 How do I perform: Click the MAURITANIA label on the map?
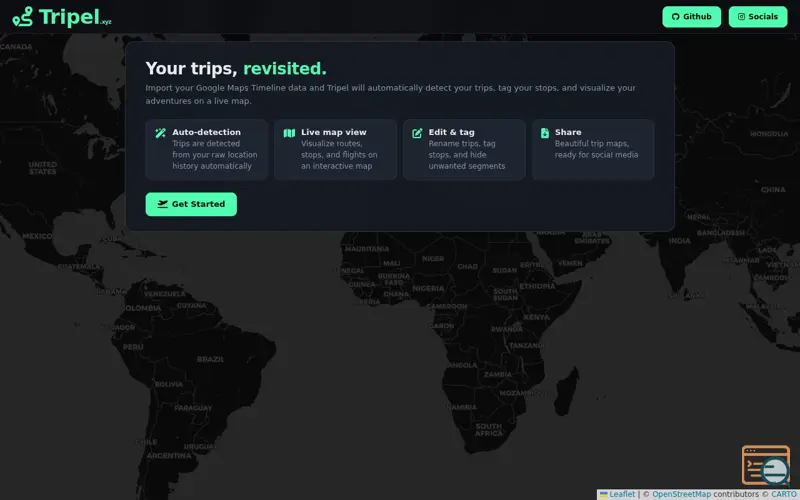[367, 249]
